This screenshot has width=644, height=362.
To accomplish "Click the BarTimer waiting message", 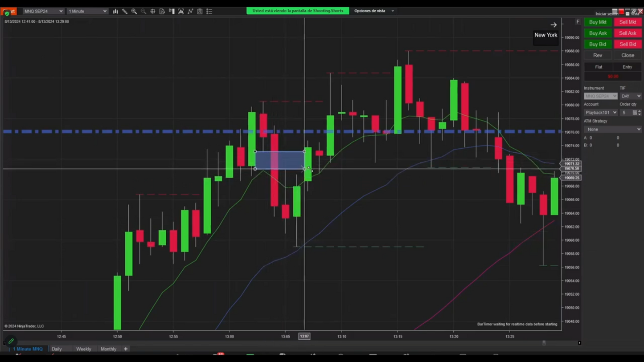I will (x=517, y=324).
